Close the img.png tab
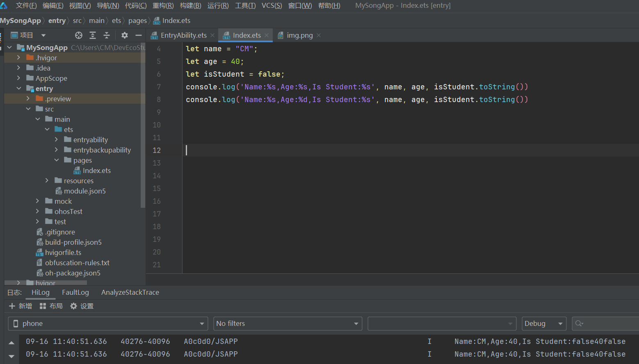This screenshot has width=639, height=364. point(319,35)
